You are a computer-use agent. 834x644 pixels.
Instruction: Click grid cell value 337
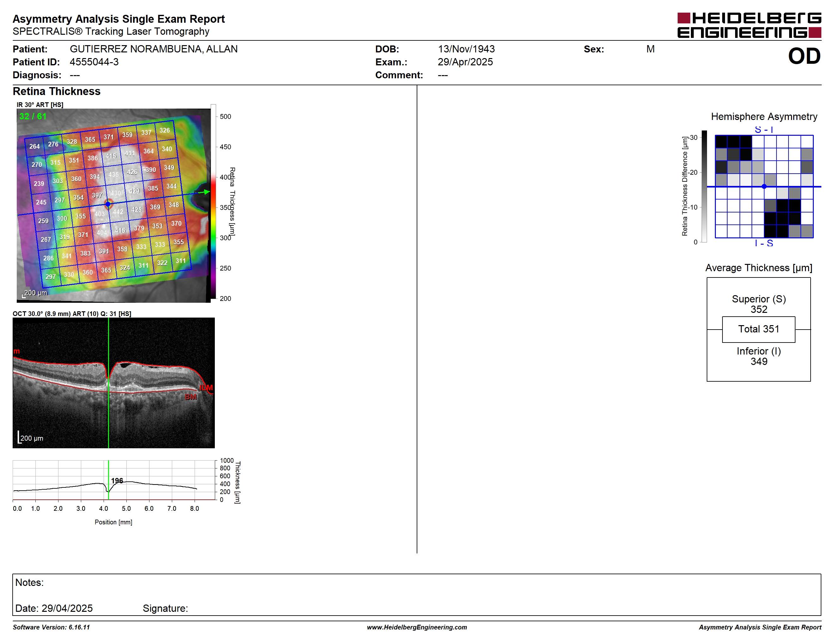(146, 132)
